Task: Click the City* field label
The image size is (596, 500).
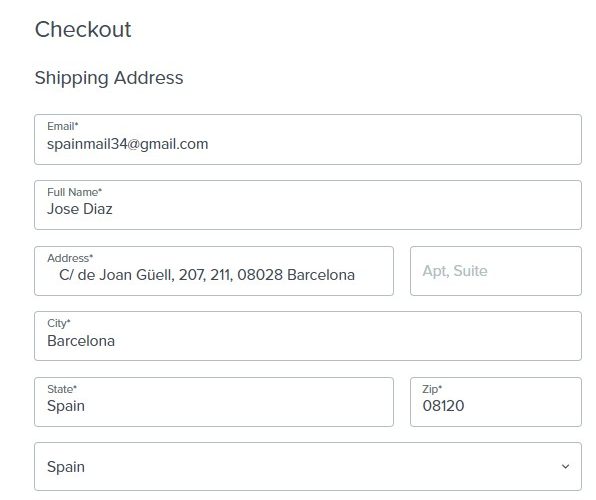Action: [59, 324]
